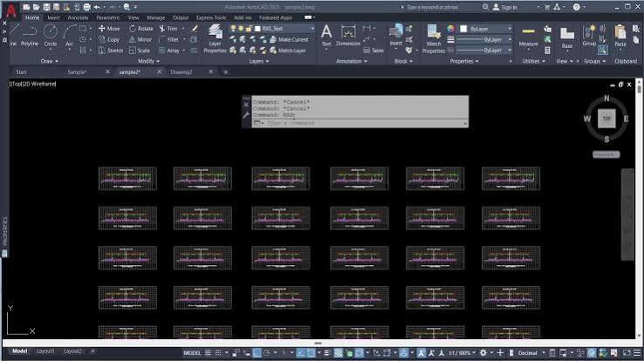
Task: Open the Layer Properties manager
Action: [x=215, y=38]
